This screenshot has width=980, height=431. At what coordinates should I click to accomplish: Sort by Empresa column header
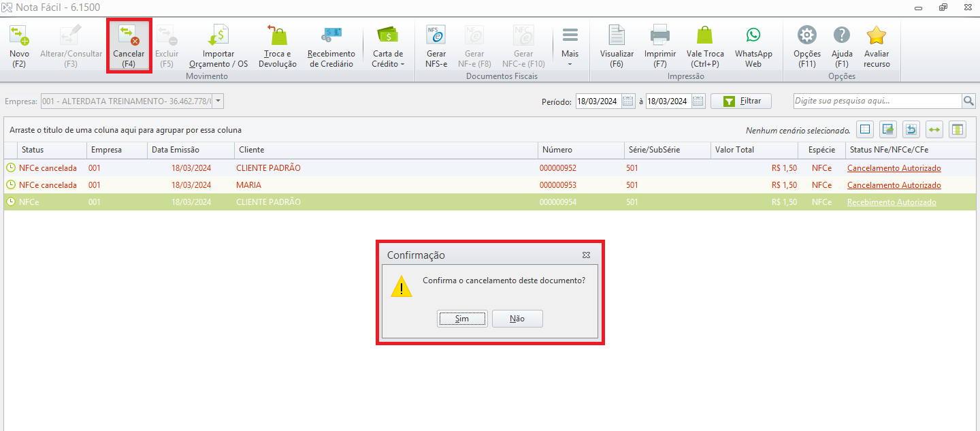tap(117, 150)
